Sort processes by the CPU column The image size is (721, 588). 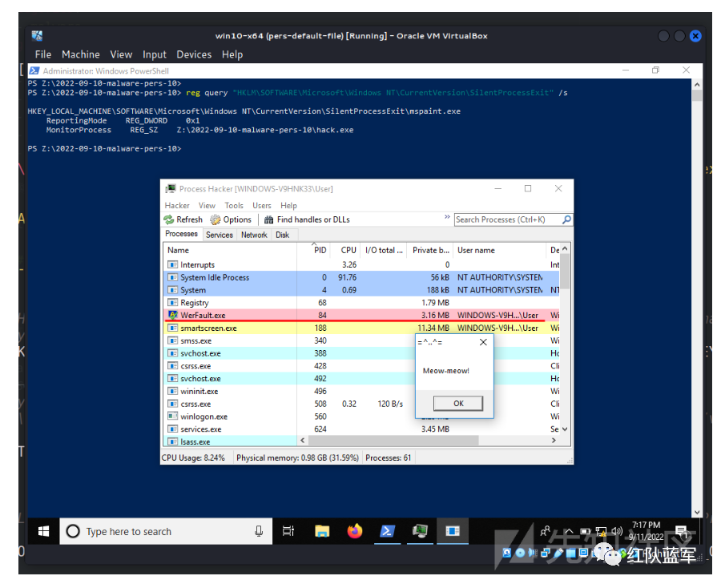345,250
